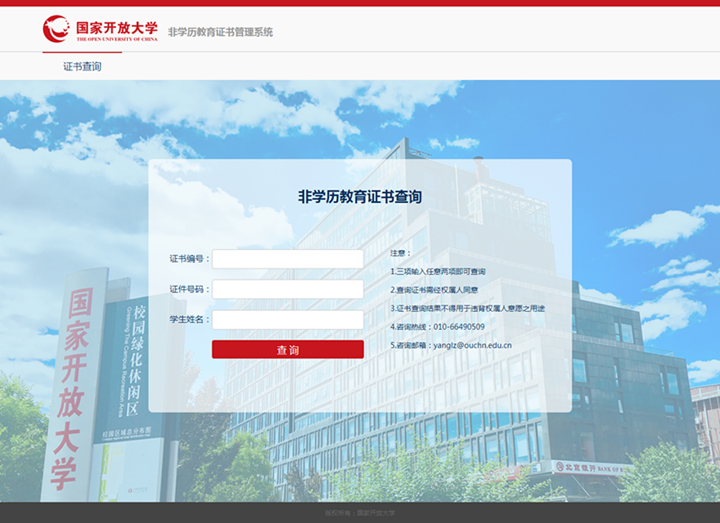Click note 3 about 证书查询结果 usage
Image resolution: width=720 pixels, height=523 pixels.
(x=467, y=308)
